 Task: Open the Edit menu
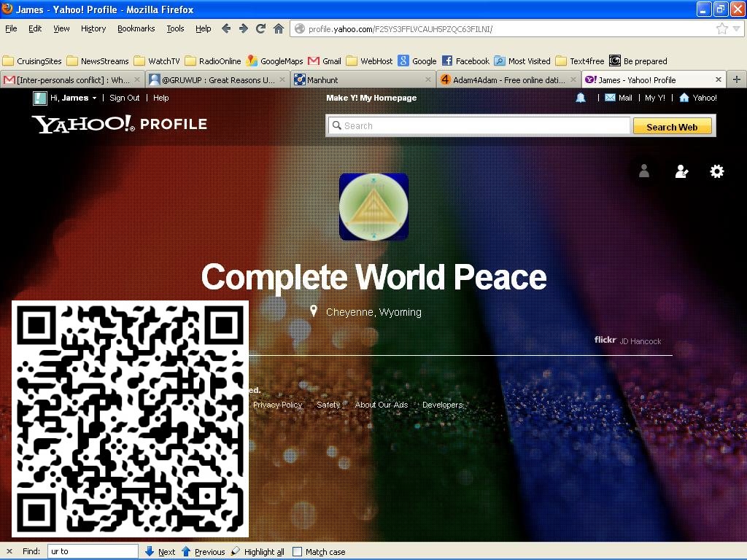click(35, 28)
